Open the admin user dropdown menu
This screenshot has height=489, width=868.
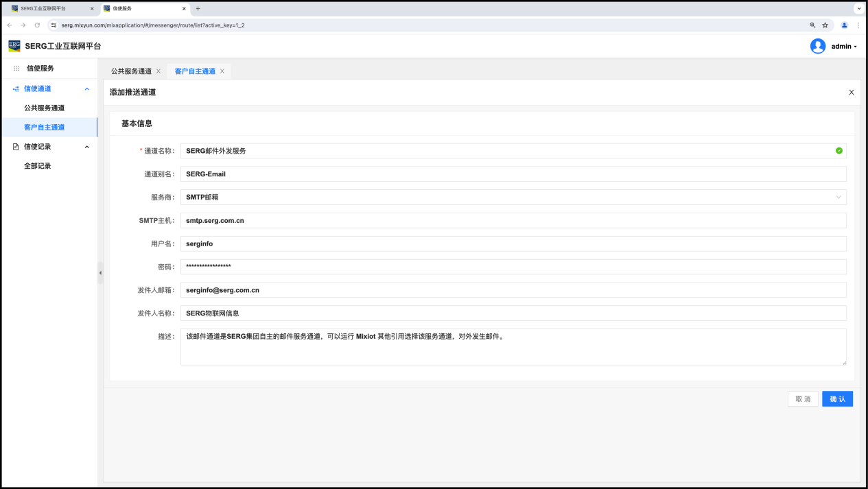click(x=844, y=47)
